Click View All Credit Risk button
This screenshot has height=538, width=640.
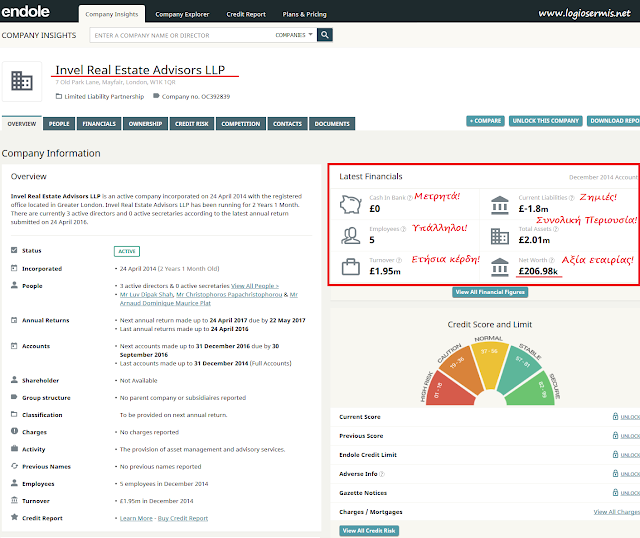[369, 531]
